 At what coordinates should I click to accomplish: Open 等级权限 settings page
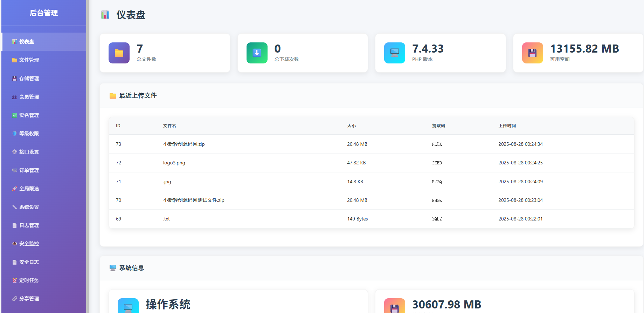click(44, 134)
